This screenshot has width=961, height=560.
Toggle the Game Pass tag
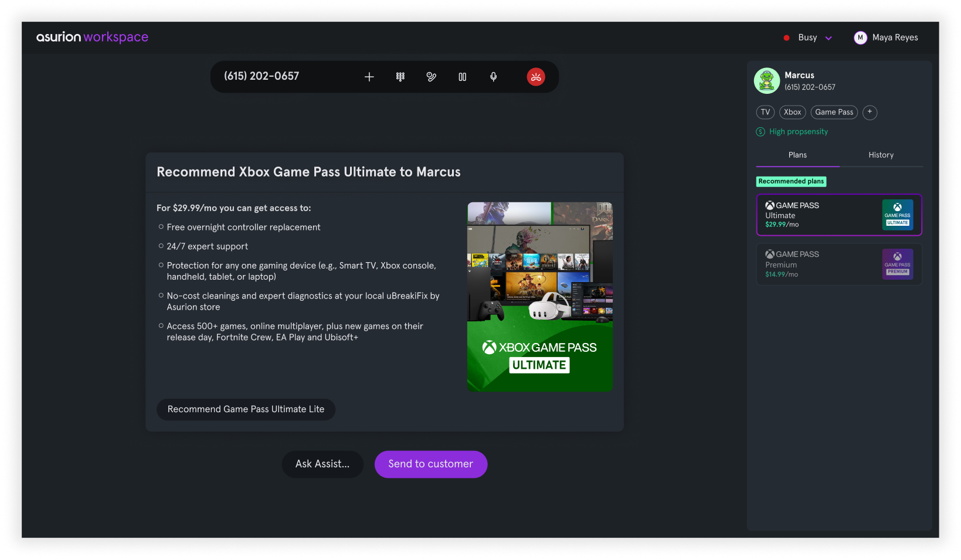click(x=834, y=112)
